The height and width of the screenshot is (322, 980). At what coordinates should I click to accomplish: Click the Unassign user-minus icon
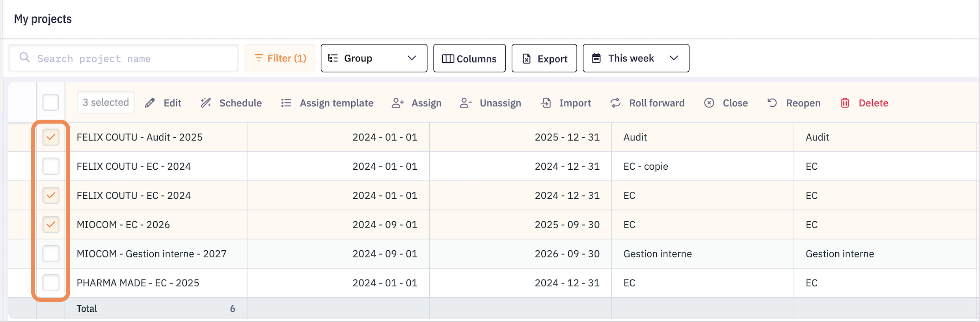click(466, 103)
